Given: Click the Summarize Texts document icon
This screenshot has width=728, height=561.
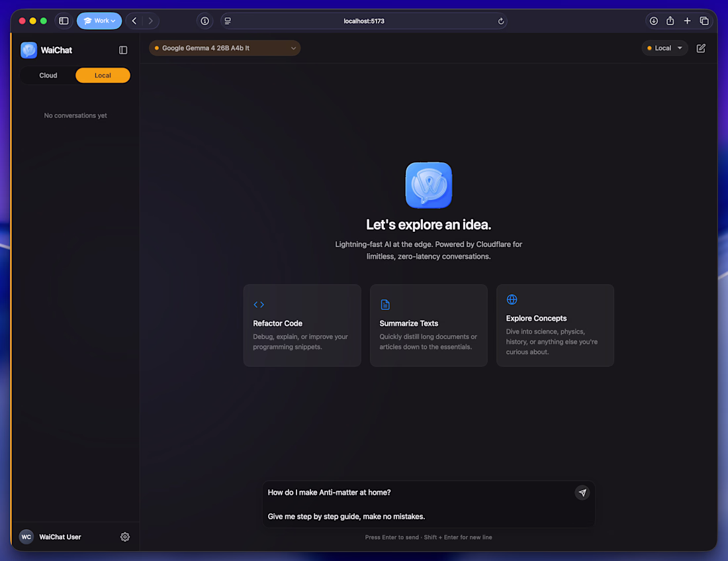Looking at the screenshot, I should [385, 305].
